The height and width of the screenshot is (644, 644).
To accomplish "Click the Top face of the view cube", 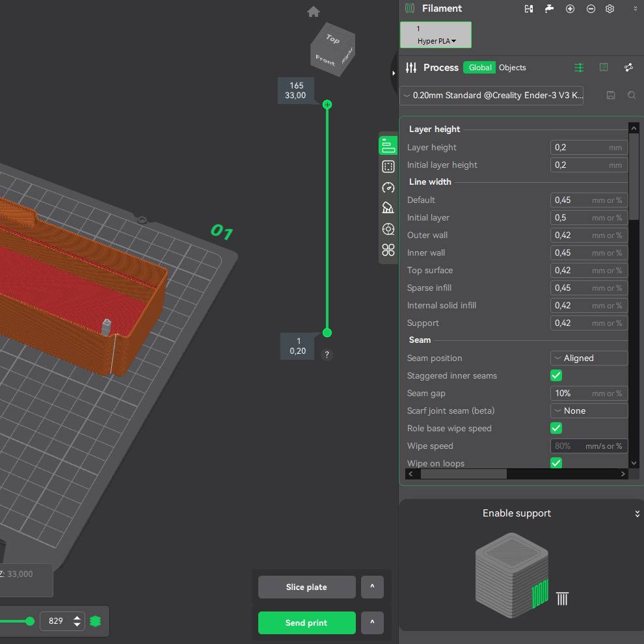I will (332, 38).
